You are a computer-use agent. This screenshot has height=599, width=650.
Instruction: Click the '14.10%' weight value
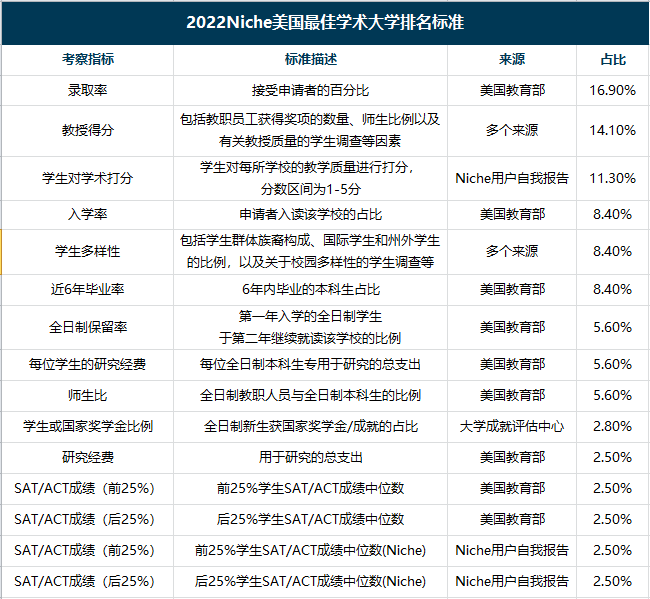(x=613, y=130)
